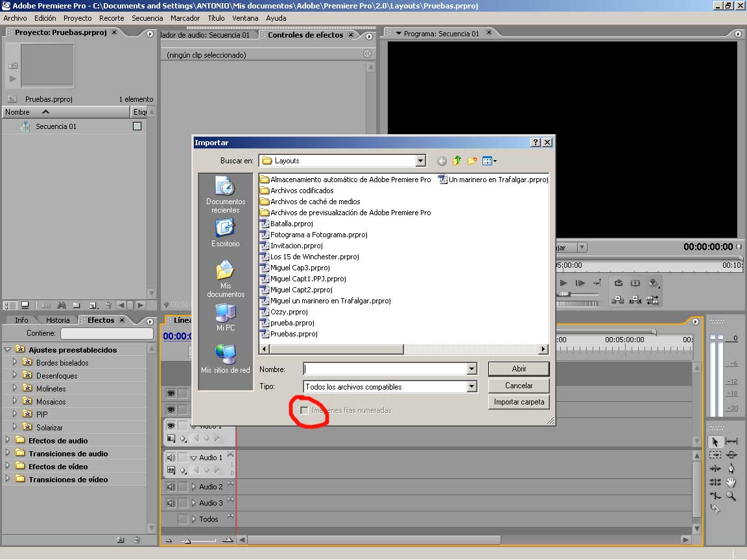
Task: Toggle lock box next to Audio 1
Action: (x=182, y=458)
